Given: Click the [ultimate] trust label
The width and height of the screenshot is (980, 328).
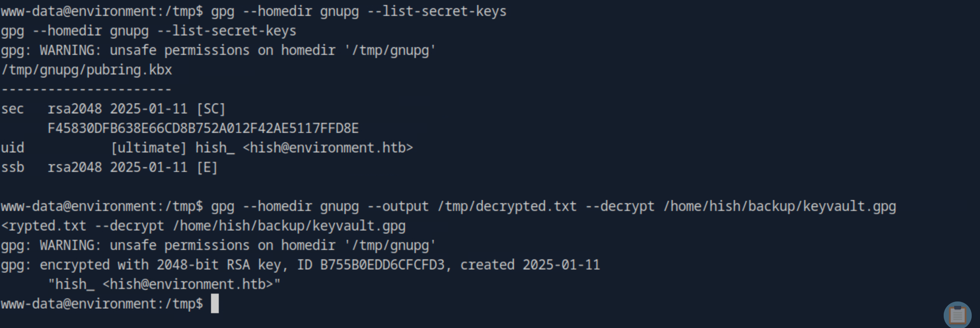Looking at the screenshot, I should point(148,148).
